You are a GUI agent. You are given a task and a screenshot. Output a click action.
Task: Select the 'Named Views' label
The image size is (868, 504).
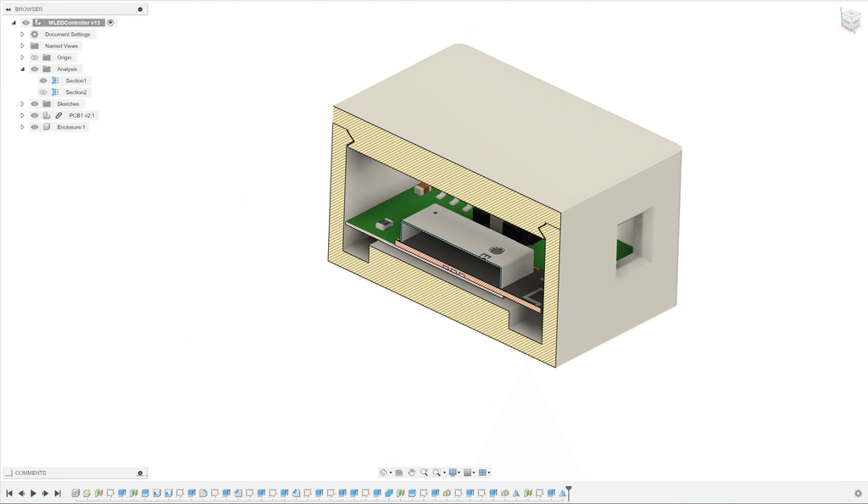(x=61, y=46)
